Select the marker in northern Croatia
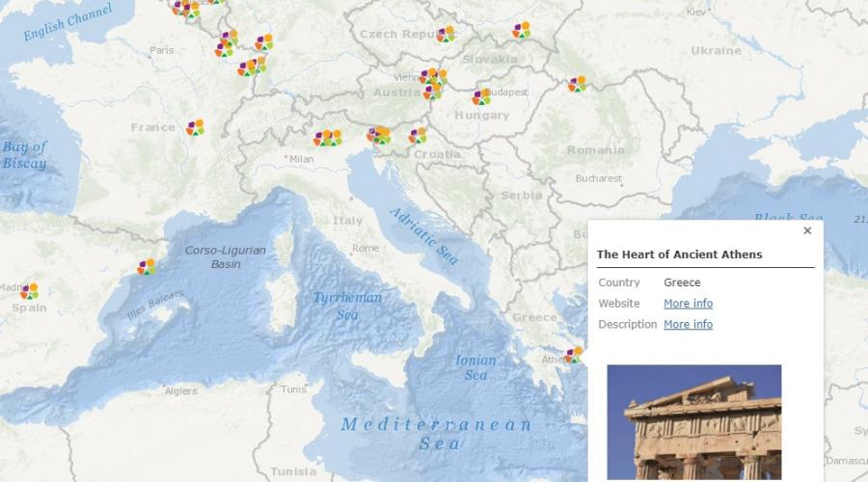Image resolution: width=868 pixels, height=482 pixels. (418, 136)
